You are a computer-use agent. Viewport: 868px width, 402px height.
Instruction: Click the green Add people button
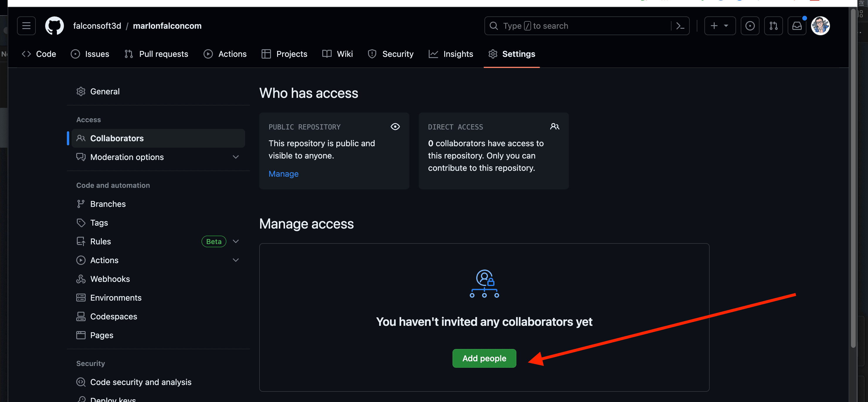(484, 358)
